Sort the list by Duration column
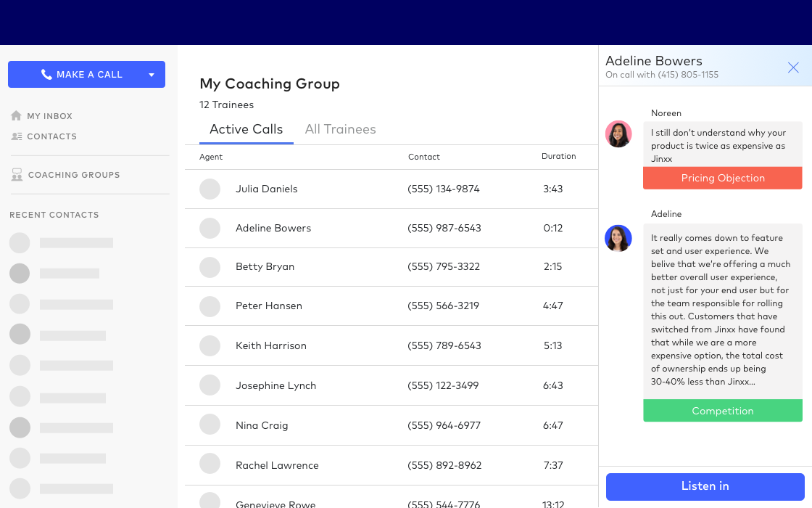Viewport: 812px width, 508px height. point(558,157)
